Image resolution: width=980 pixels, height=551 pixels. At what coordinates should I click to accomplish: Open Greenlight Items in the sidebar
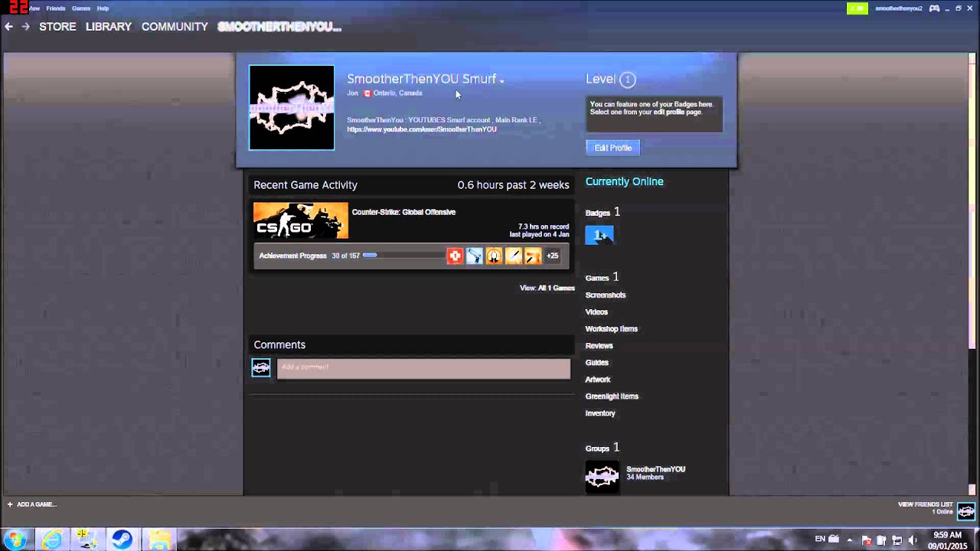pyautogui.click(x=612, y=396)
